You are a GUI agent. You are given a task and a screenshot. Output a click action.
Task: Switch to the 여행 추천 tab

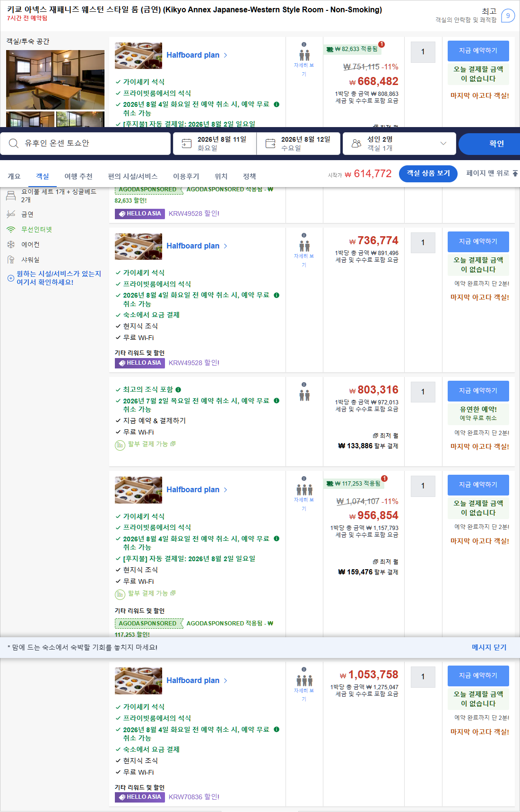coord(78,176)
